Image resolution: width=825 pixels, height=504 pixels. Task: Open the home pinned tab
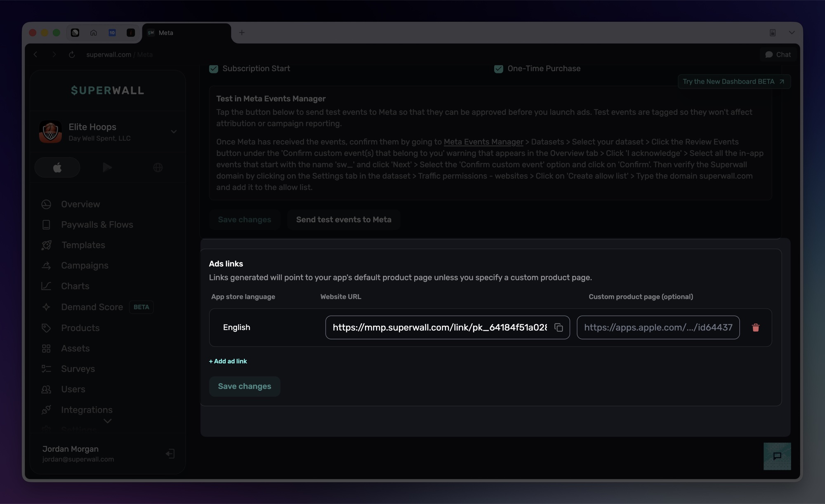pyautogui.click(x=94, y=33)
